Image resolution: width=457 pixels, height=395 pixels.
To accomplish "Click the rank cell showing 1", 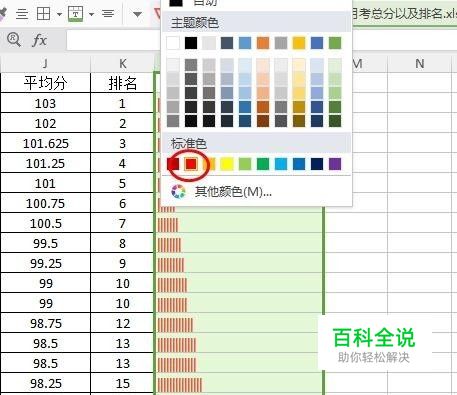I will 122,103.
